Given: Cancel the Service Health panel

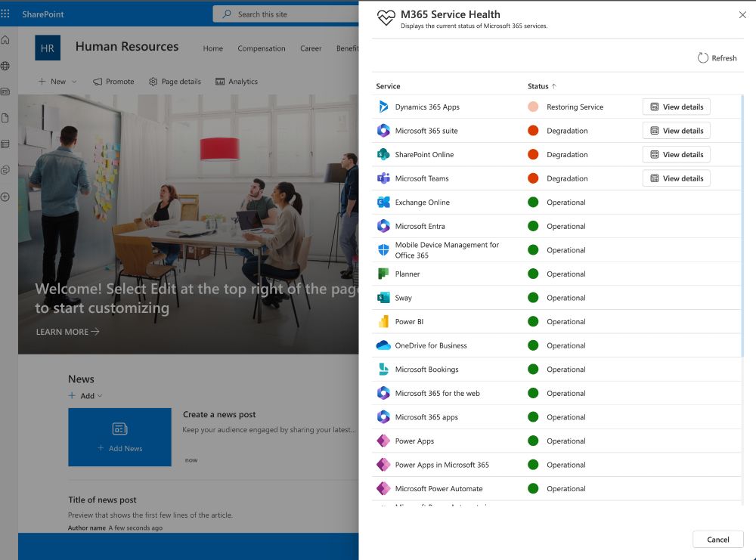Looking at the screenshot, I should tap(718, 540).
